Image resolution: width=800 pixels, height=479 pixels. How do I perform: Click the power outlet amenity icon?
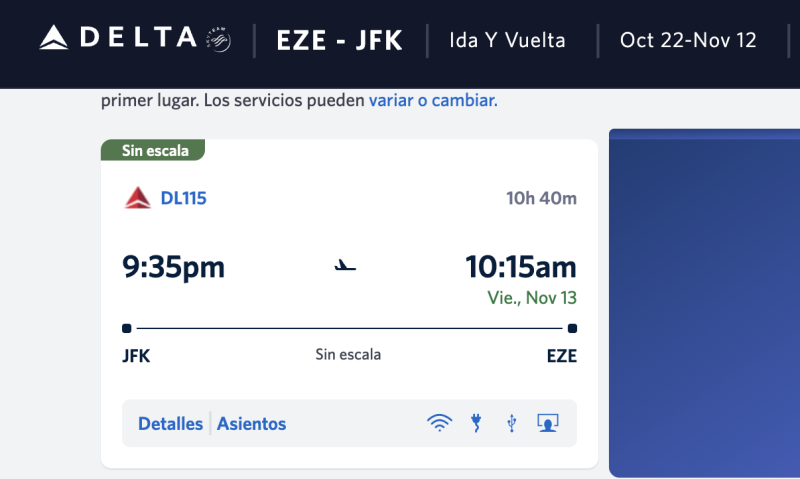[x=476, y=423]
